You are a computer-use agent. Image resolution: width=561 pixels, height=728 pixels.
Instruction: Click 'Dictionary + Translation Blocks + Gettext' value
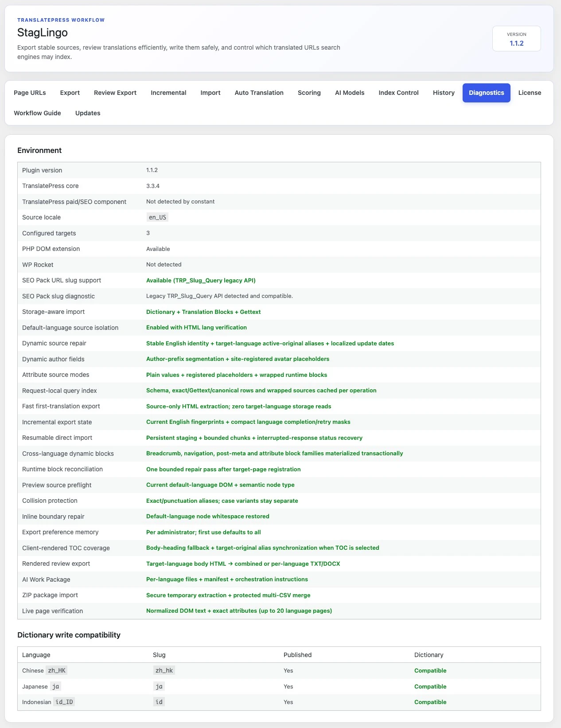[203, 312]
